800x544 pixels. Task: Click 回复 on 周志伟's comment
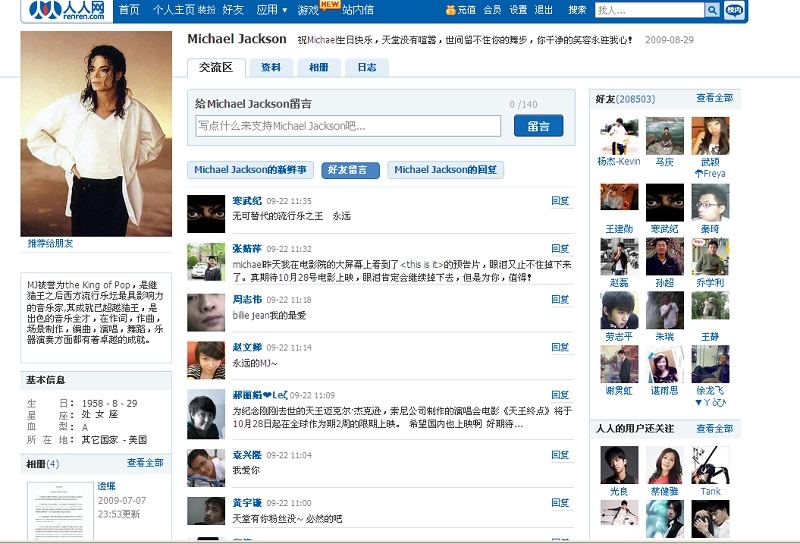click(560, 300)
